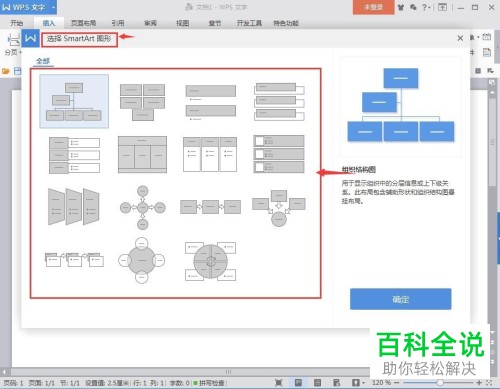Screen dimensions: 500x389
Task: Click the save disk icon in quick toolbar
Action: [x=18, y=71]
